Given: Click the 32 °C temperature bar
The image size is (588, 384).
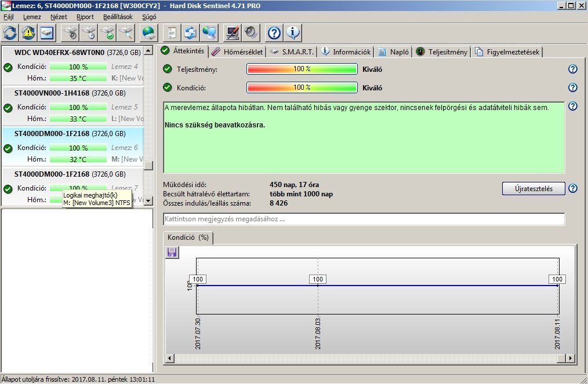Looking at the screenshot, I should click(x=78, y=159).
